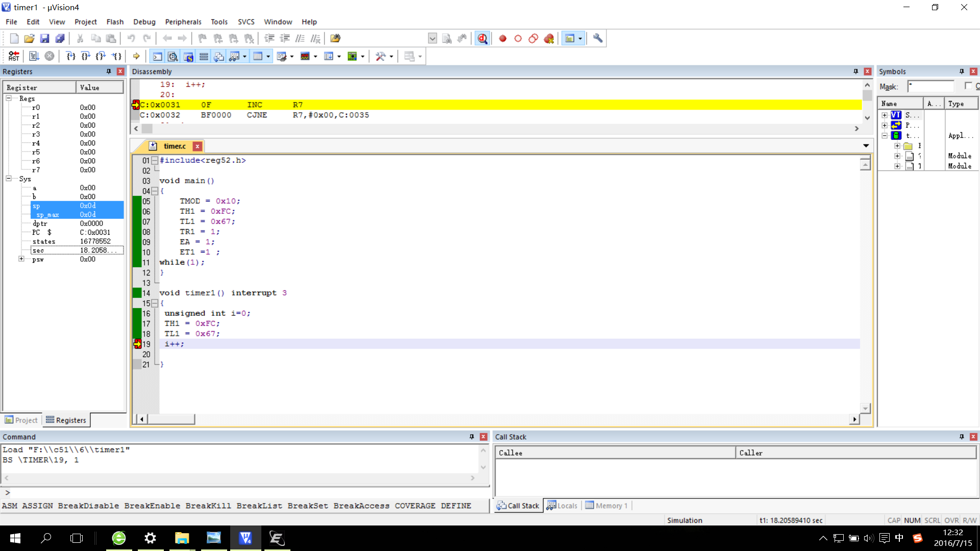
Task: Collapse the timer1 function fold at line 15
Action: coord(155,303)
